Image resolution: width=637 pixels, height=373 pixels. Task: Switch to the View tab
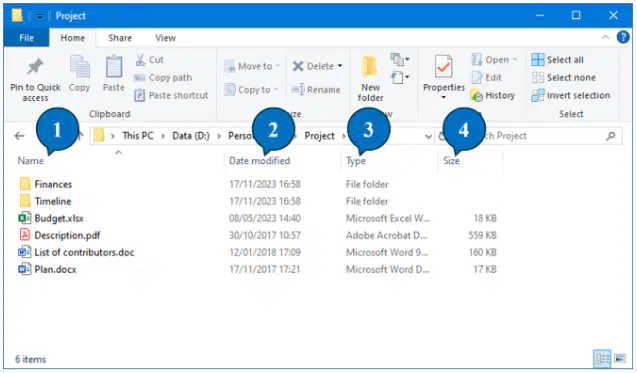[x=165, y=38]
